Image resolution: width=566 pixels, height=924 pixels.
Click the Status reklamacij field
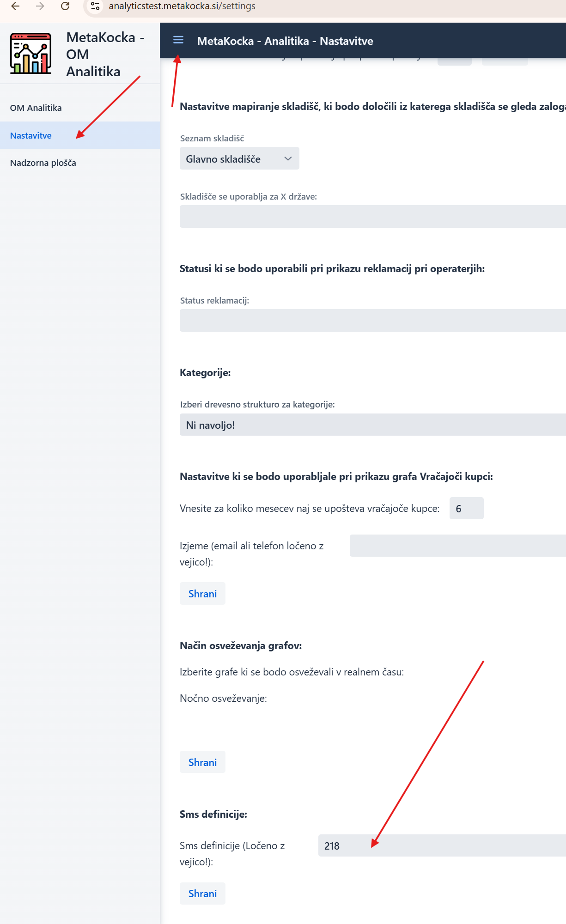coord(373,320)
